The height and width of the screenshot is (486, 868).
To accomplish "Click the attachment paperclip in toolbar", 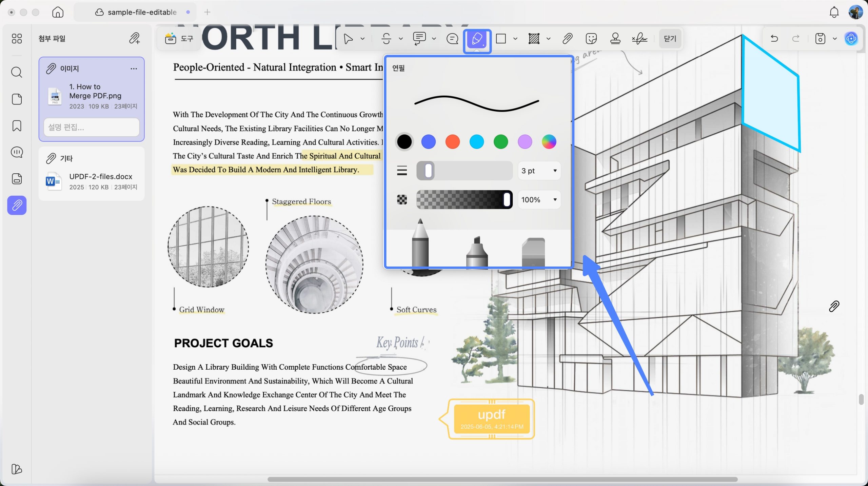I will [x=567, y=39].
